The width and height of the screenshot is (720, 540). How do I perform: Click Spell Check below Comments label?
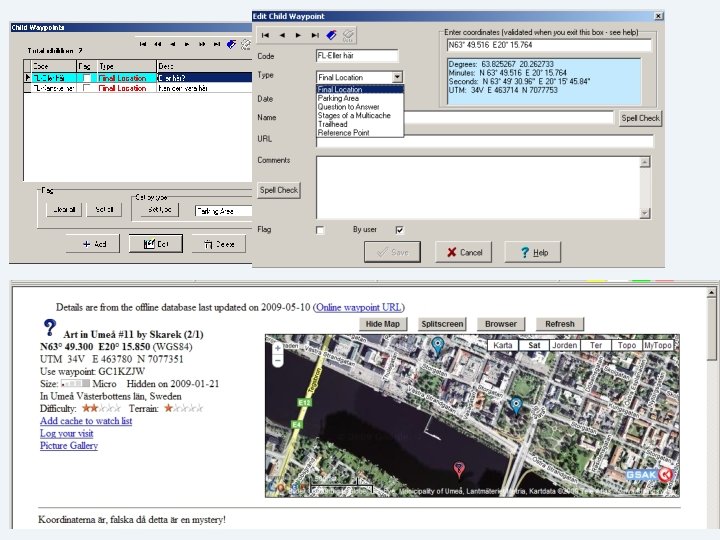pyautogui.click(x=279, y=190)
